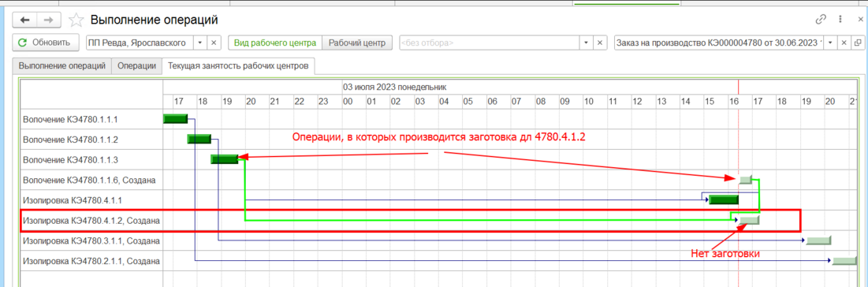868x287 pixels.
Task: Click the Обновить refresh button
Action: 44,43
